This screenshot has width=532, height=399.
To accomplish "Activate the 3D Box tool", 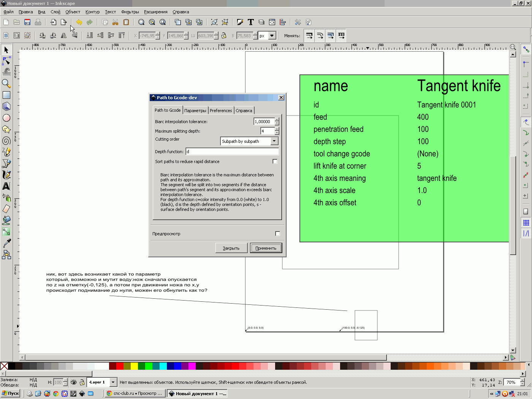I will coord(6,106).
